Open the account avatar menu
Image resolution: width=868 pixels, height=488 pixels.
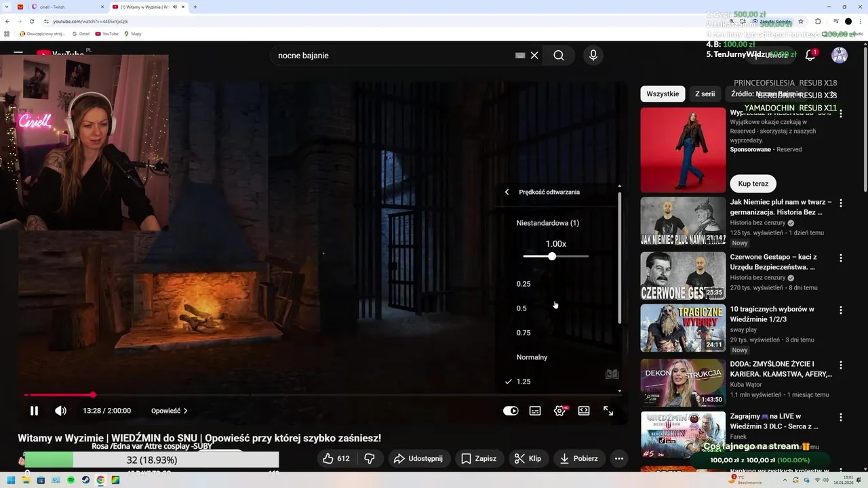[x=840, y=56]
